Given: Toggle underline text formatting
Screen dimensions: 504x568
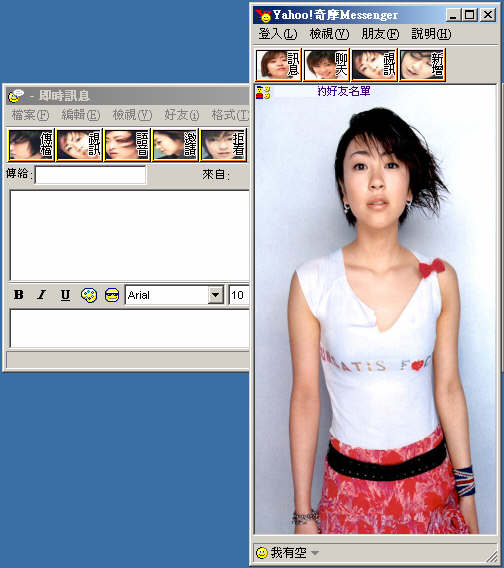Looking at the screenshot, I should point(65,295).
